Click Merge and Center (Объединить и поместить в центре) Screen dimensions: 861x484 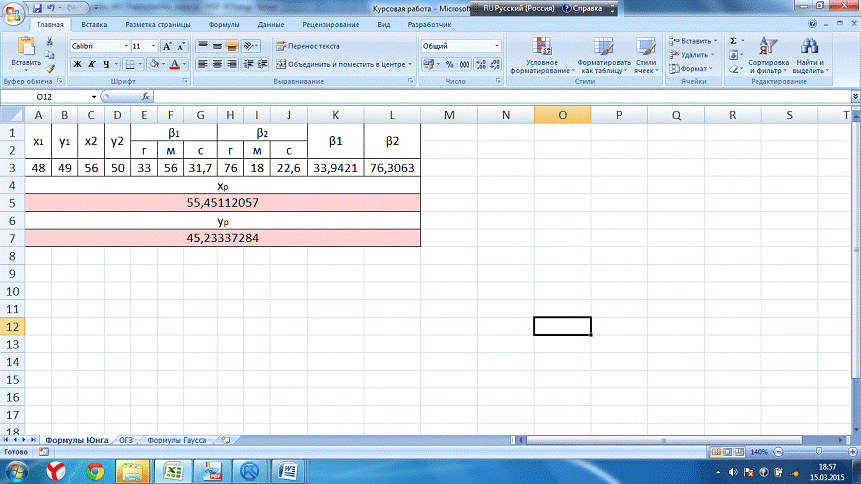(x=342, y=64)
